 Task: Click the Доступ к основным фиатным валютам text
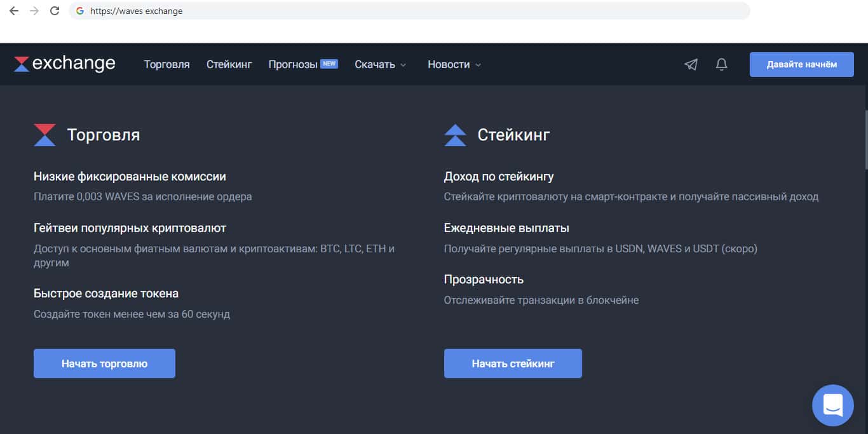[214, 255]
